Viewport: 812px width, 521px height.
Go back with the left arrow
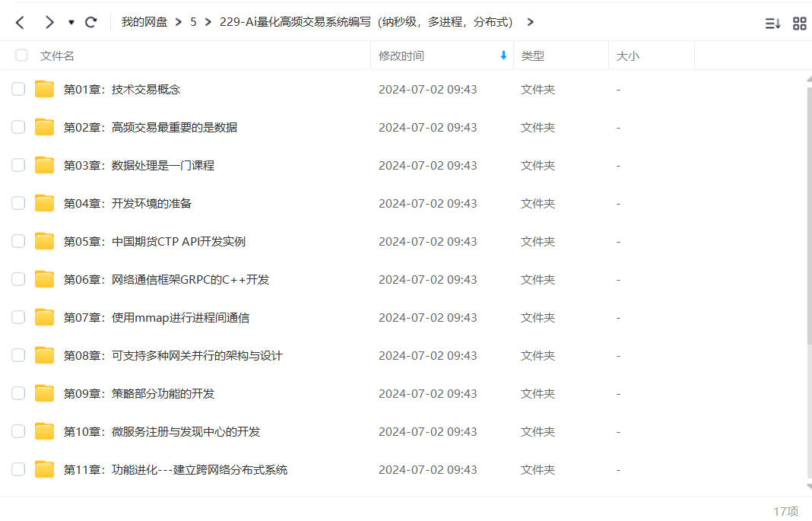(x=21, y=22)
